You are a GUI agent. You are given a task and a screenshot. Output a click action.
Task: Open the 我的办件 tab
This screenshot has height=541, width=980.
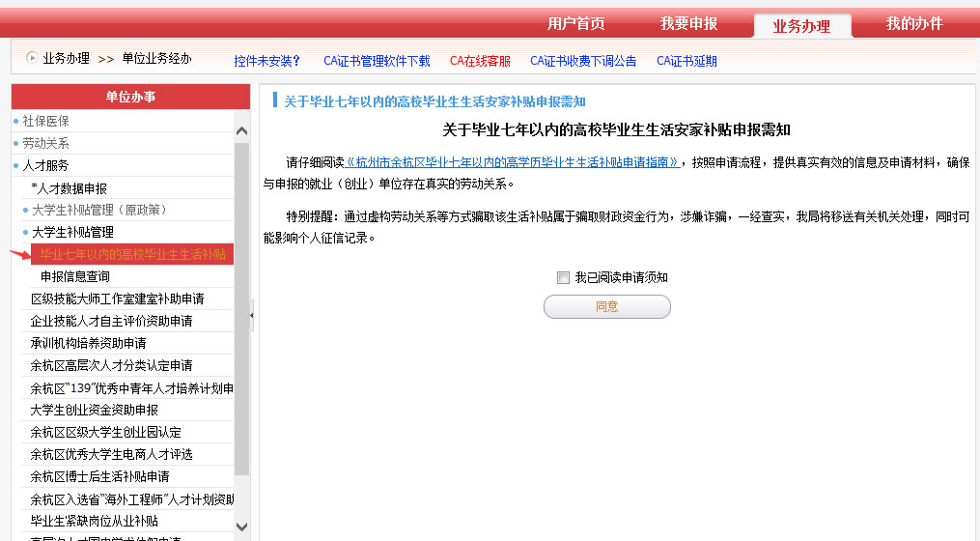(914, 24)
